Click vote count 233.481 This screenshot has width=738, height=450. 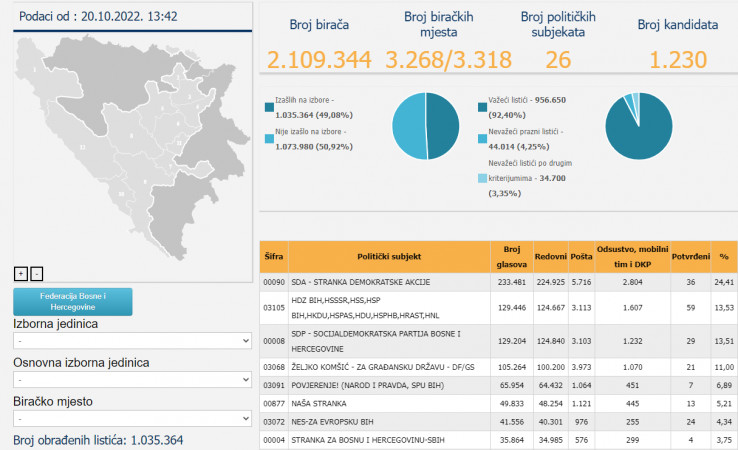pos(512,282)
